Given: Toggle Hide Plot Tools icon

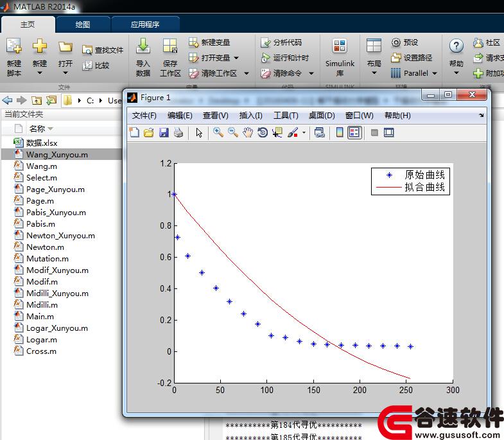Looking at the screenshot, I should tap(374, 132).
